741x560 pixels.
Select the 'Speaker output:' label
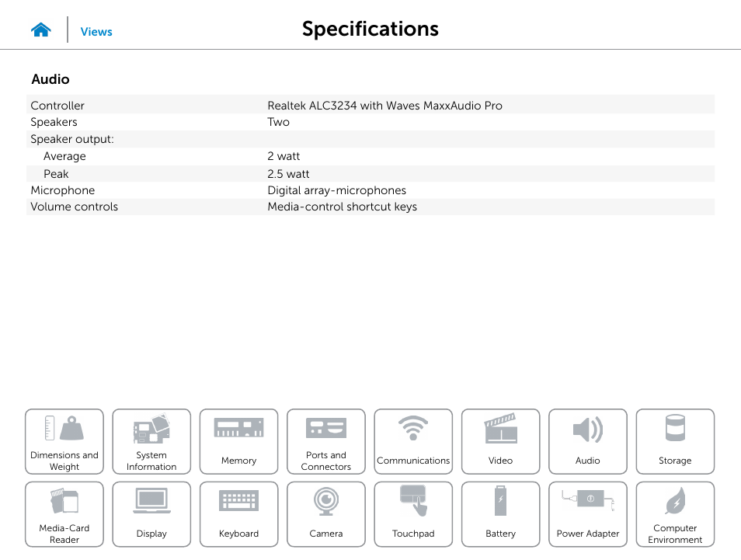click(x=72, y=139)
